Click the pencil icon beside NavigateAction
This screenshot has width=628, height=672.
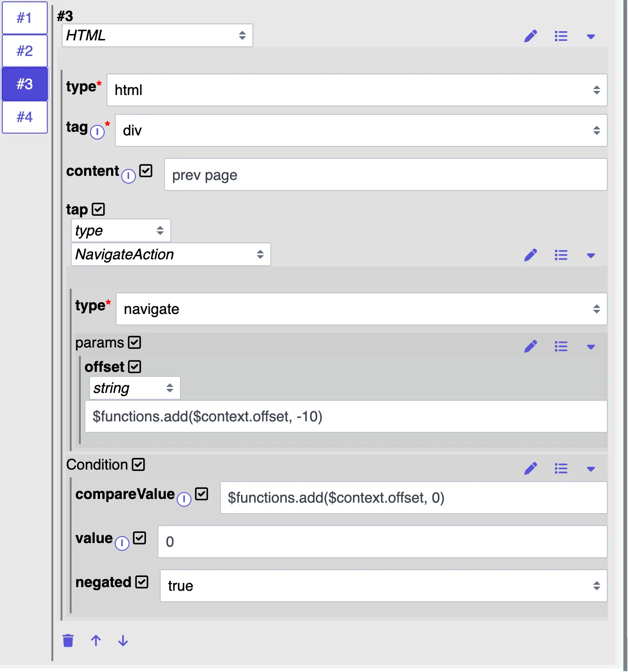531,255
